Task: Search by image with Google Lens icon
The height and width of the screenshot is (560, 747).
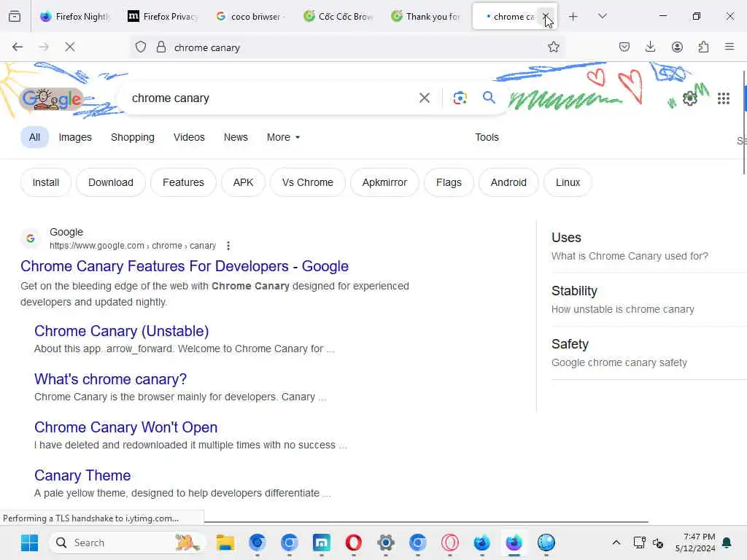Action: click(x=460, y=98)
